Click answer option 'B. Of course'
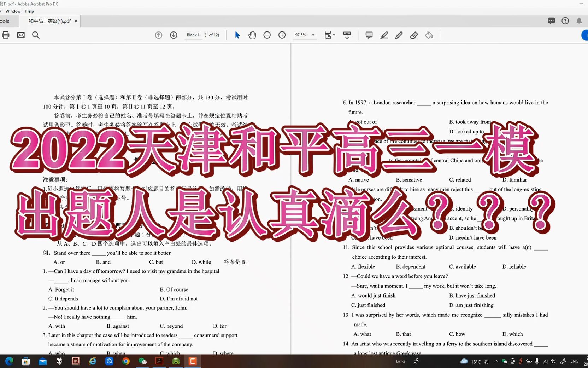 pos(174,289)
